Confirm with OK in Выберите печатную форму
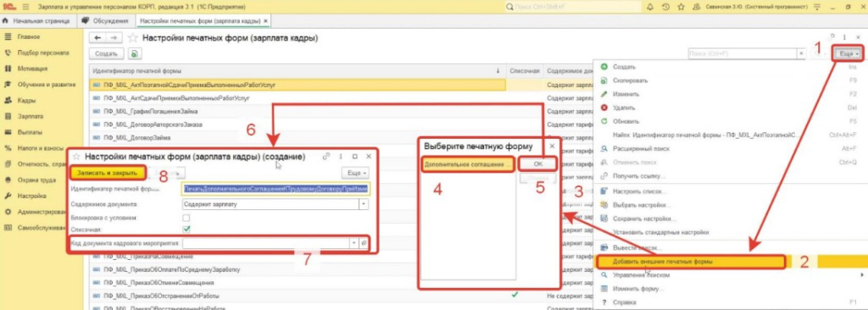 tap(538, 163)
